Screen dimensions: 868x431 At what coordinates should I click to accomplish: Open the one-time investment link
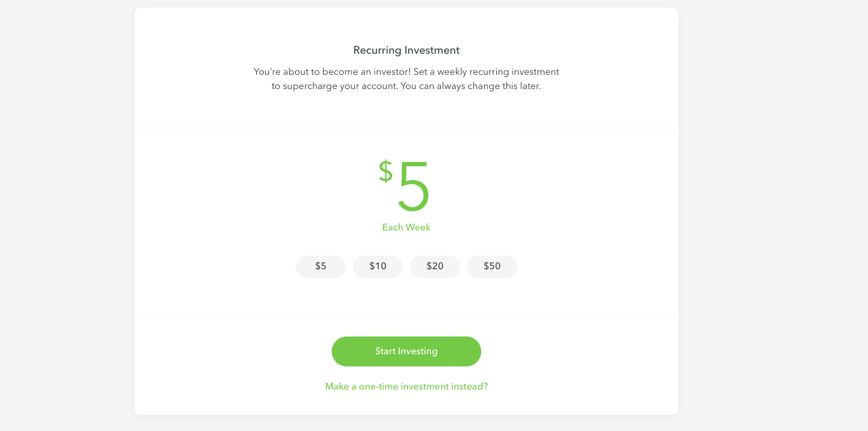point(406,386)
